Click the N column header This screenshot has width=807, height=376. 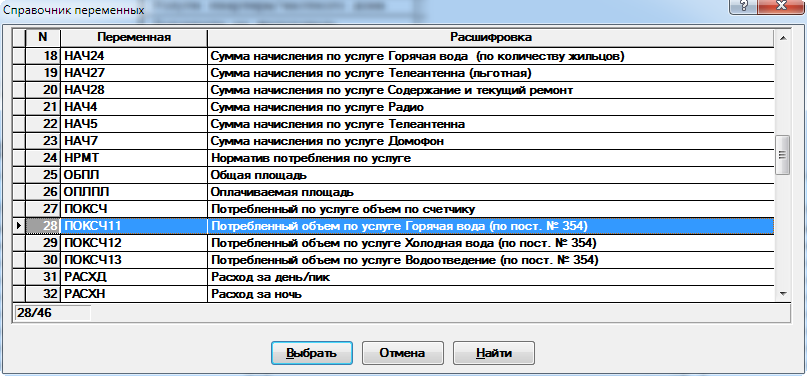click(43, 38)
